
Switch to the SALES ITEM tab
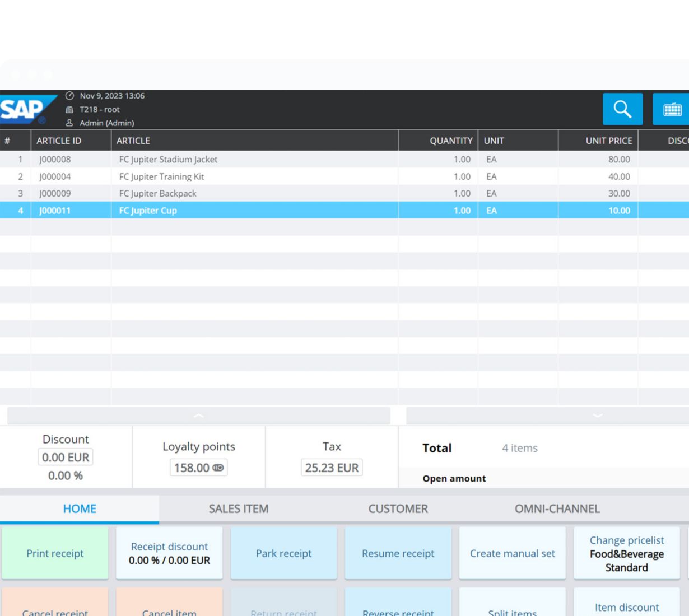(239, 508)
